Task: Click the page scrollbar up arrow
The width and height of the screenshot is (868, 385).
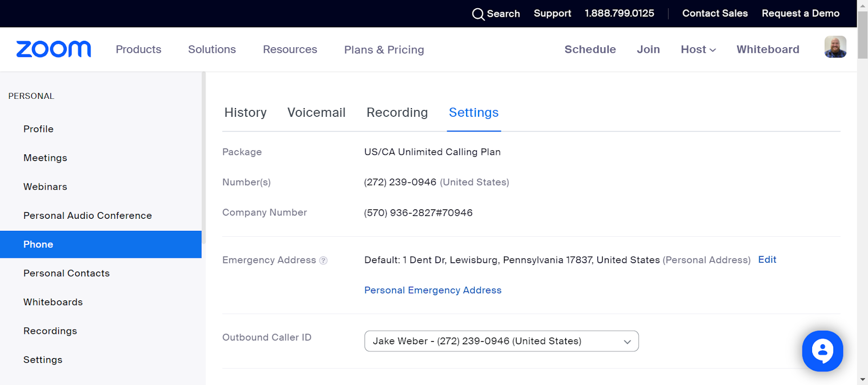Action: coord(863,5)
